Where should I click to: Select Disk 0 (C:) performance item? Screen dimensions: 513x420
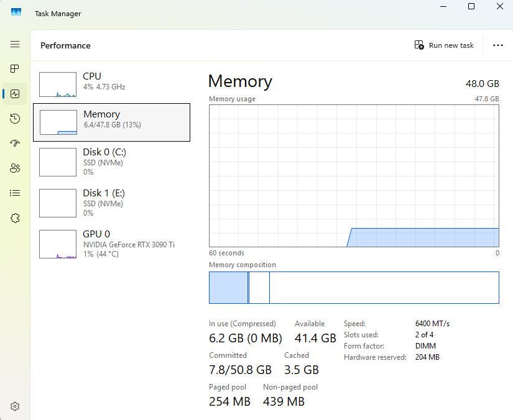pos(112,162)
